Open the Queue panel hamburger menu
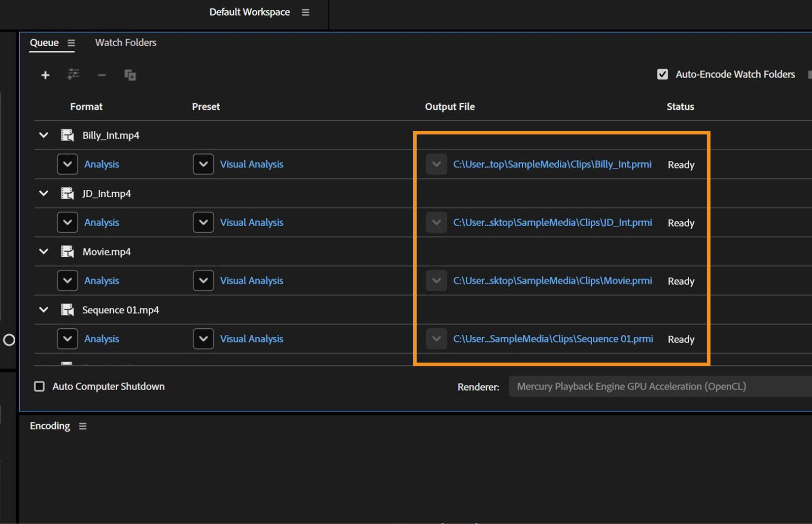The height and width of the screenshot is (524, 812). [x=72, y=43]
